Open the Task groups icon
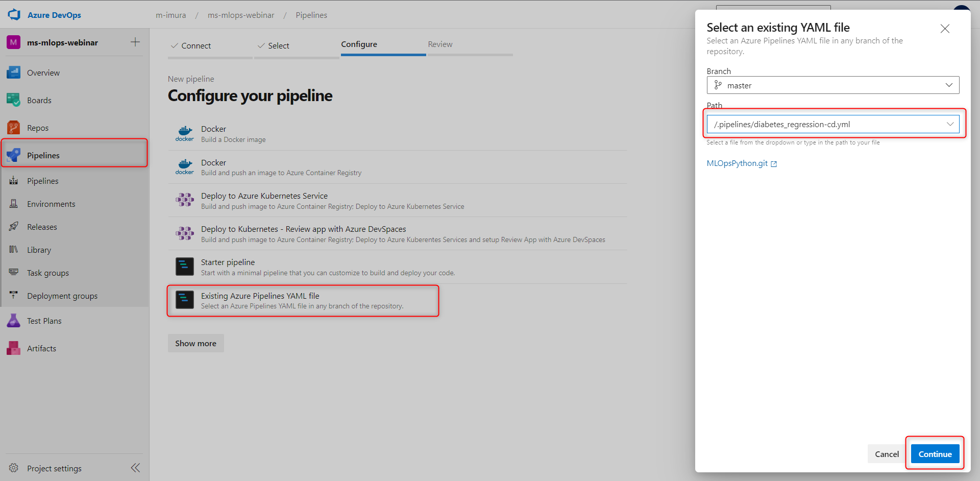This screenshot has height=481, width=980. coord(14,273)
